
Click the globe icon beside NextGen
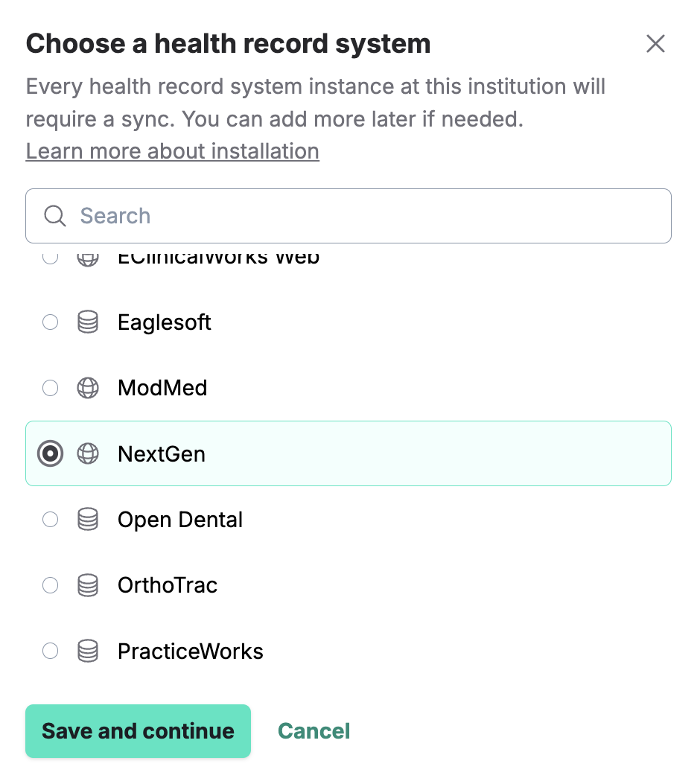88,453
